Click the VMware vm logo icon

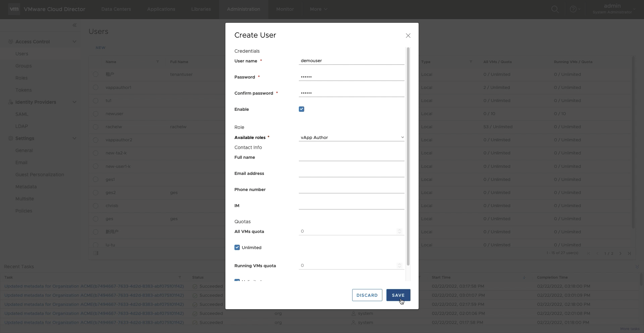[14, 9]
